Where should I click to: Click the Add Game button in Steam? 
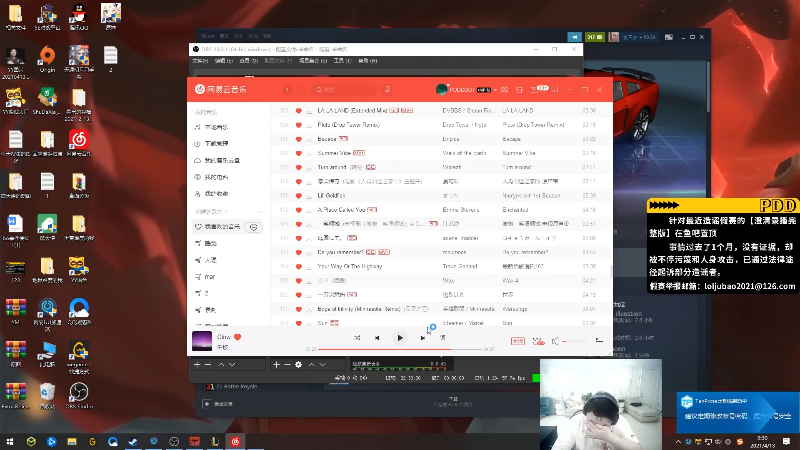tap(219, 404)
